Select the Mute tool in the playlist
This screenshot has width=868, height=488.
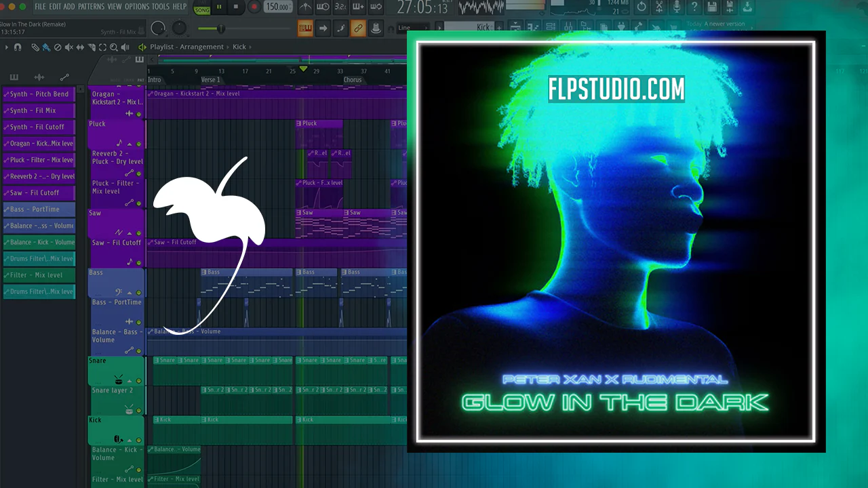(x=68, y=47)
